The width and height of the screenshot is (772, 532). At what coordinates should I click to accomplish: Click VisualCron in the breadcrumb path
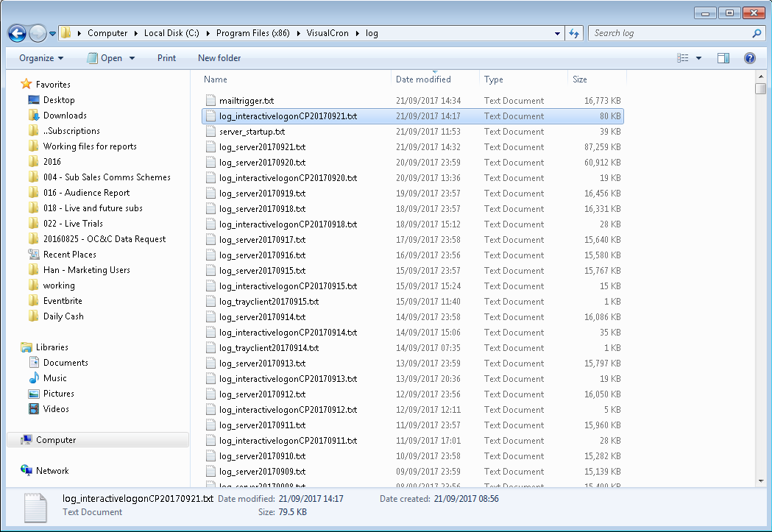pos(330,33)
